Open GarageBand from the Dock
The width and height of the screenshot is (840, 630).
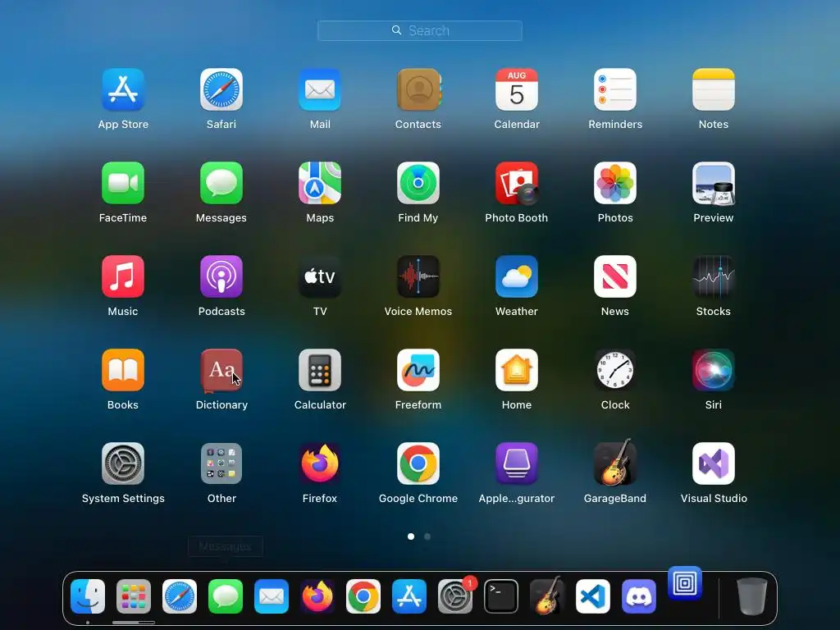547,596
